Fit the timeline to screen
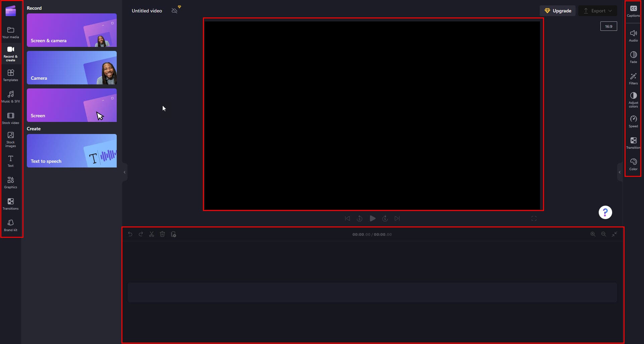The width and height of the screenshot is (644, 344). 614,234
